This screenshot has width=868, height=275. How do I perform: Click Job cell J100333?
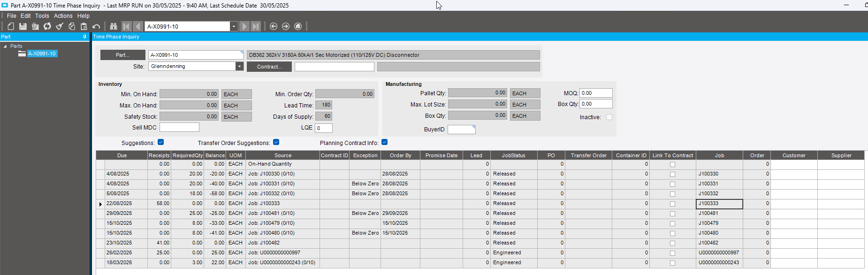coord(719,204)
